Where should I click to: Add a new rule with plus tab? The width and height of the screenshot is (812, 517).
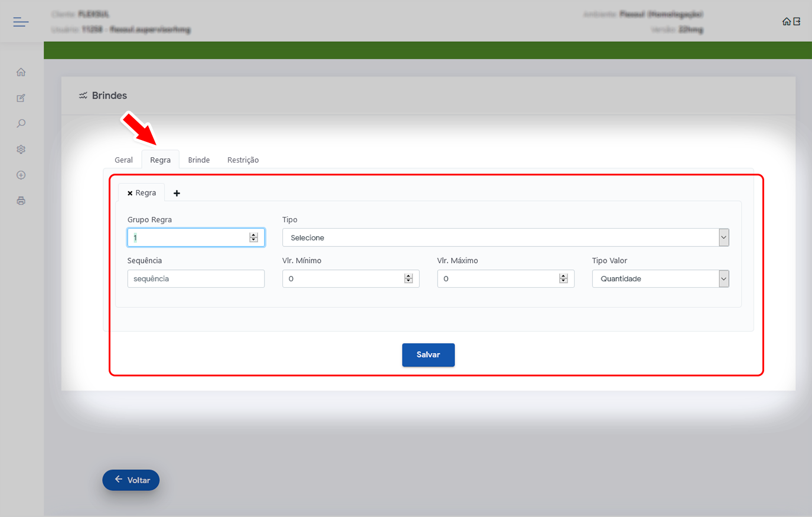(177, 193)
